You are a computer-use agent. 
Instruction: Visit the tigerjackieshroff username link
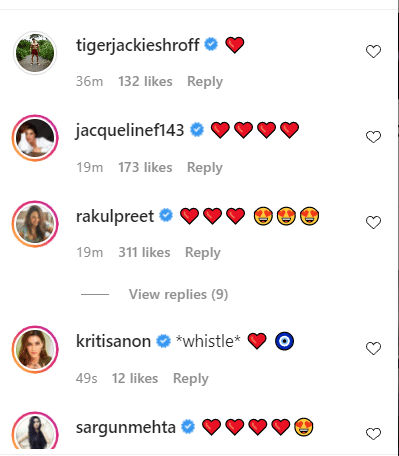[138, 45]
